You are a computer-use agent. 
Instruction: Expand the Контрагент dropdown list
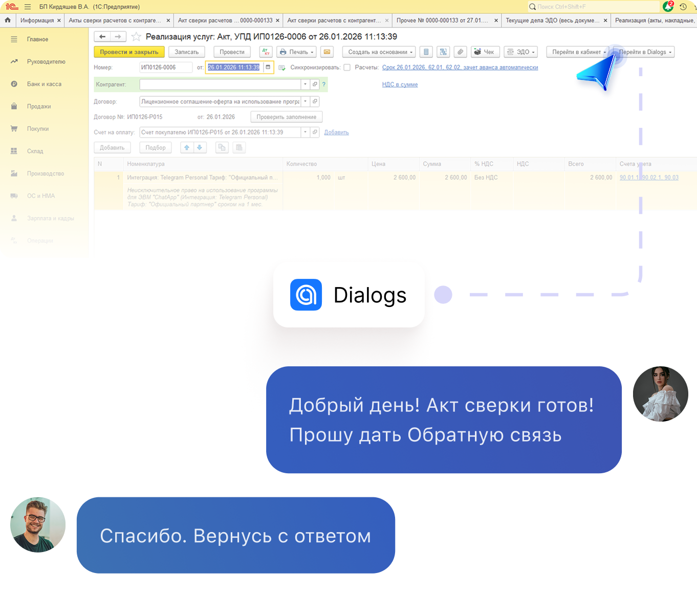(x=306, y=84)
